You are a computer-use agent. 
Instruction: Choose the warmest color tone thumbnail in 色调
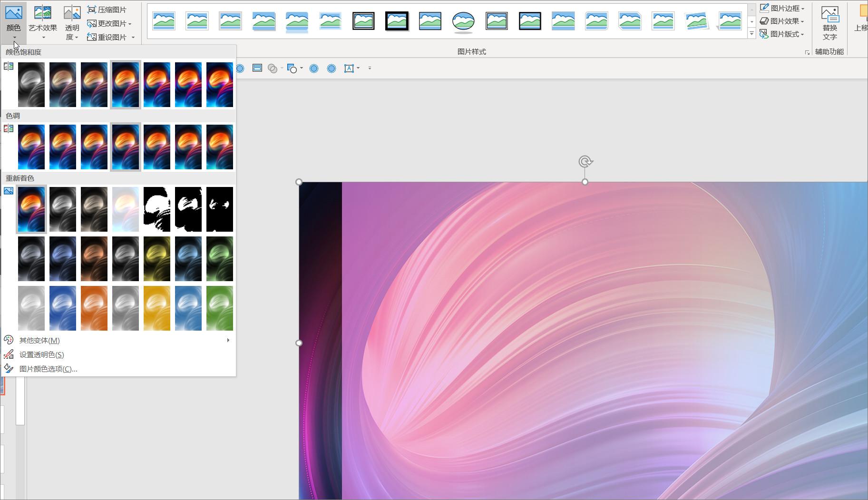point(220,147)
